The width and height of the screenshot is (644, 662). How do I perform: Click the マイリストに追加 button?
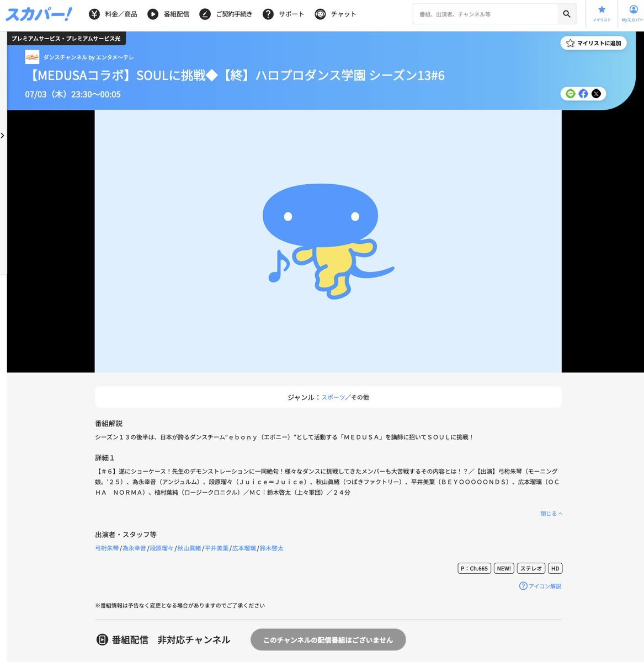pos(593,43)
